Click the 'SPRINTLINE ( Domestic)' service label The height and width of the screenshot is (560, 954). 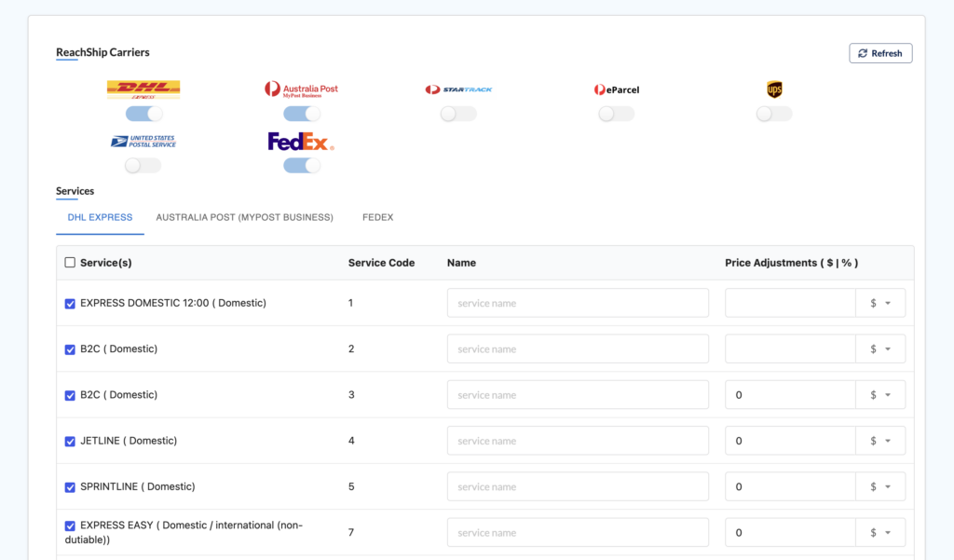tap(138, 487)
